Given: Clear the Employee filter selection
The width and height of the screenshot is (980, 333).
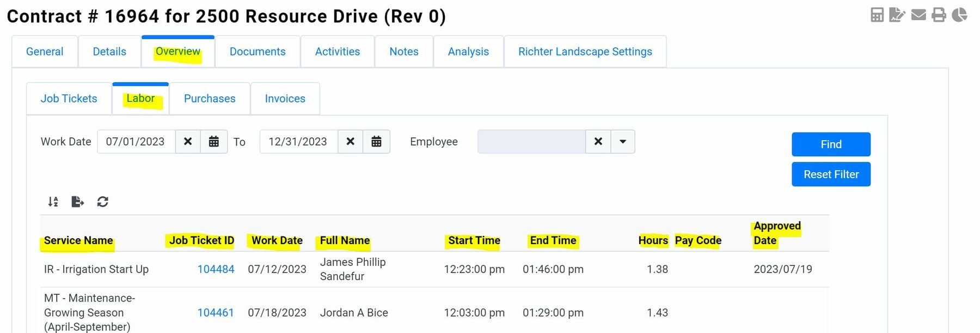Looking at the screenshot, I should (x=598, y=142).
